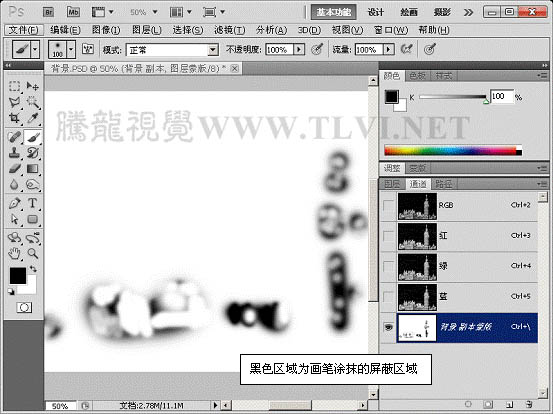Launch Mini Bridge from top bar
The width and height of the screenshot is (553, 414).
(x=73, y=12)
